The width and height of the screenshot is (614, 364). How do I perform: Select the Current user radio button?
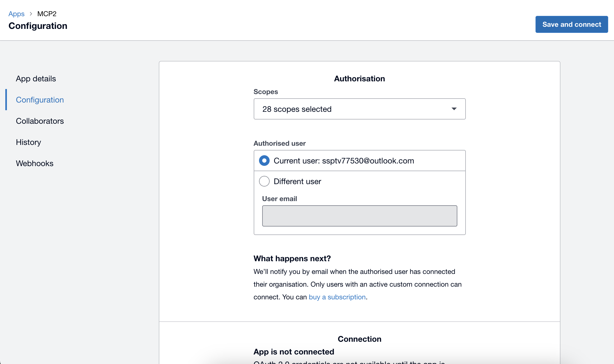pos(264,161)
